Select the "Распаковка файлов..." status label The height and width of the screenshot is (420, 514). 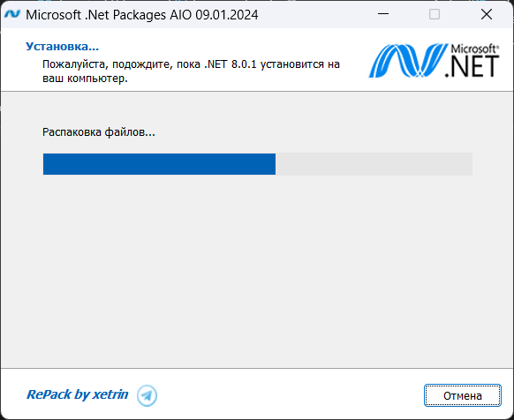99,132
